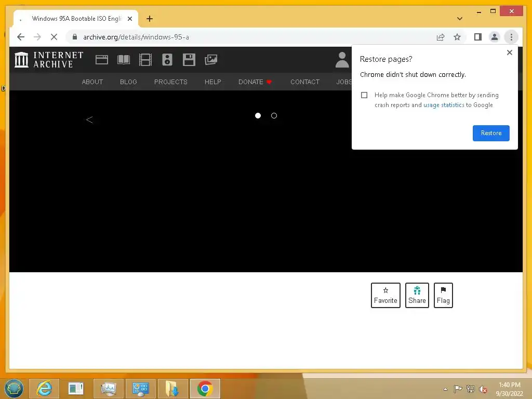This screenshot has height=399, width=532.
Task: Open the Texts book icon in Archive header
Action: (124, 60)
